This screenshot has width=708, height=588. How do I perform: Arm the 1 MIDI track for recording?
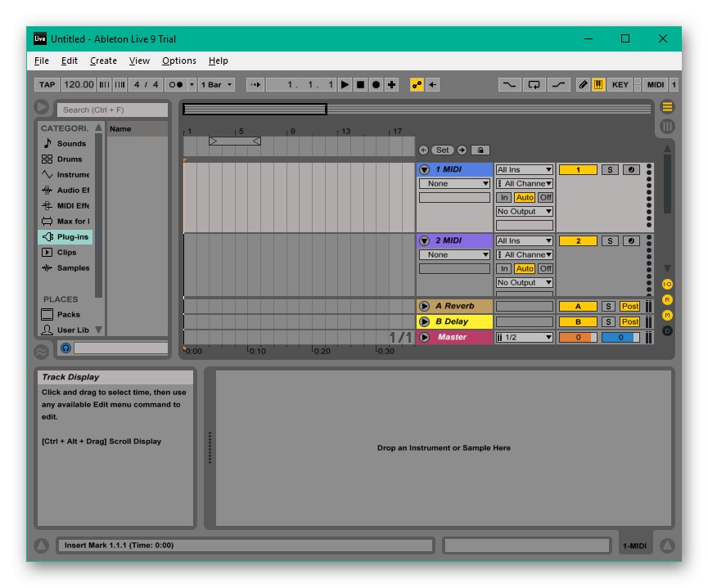click(631, 169)
